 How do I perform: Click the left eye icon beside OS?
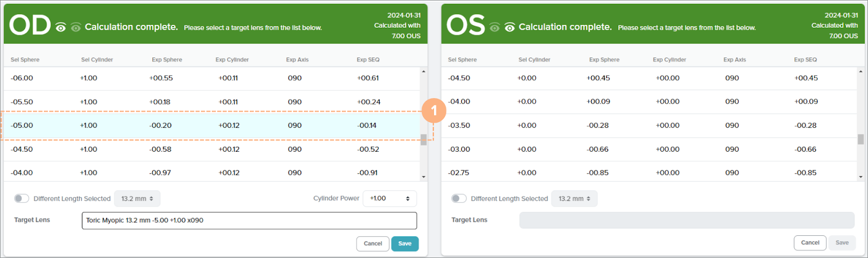pyautogui.click(x=495, y=28)
